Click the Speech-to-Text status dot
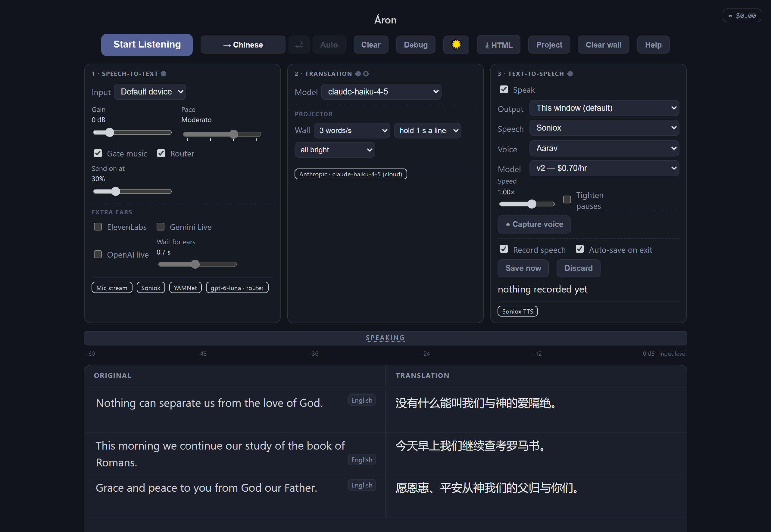 tap(164, 74)
